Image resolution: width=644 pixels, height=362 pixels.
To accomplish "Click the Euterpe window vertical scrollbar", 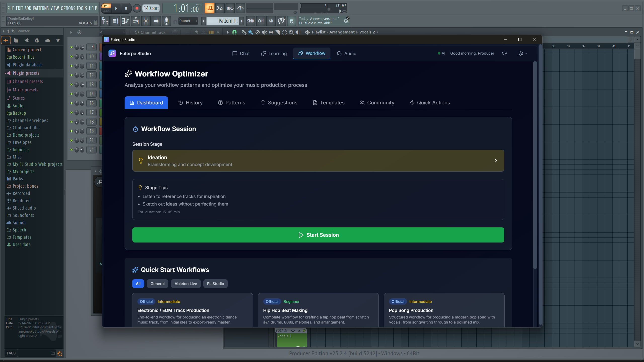I will (x=535, y=165).
